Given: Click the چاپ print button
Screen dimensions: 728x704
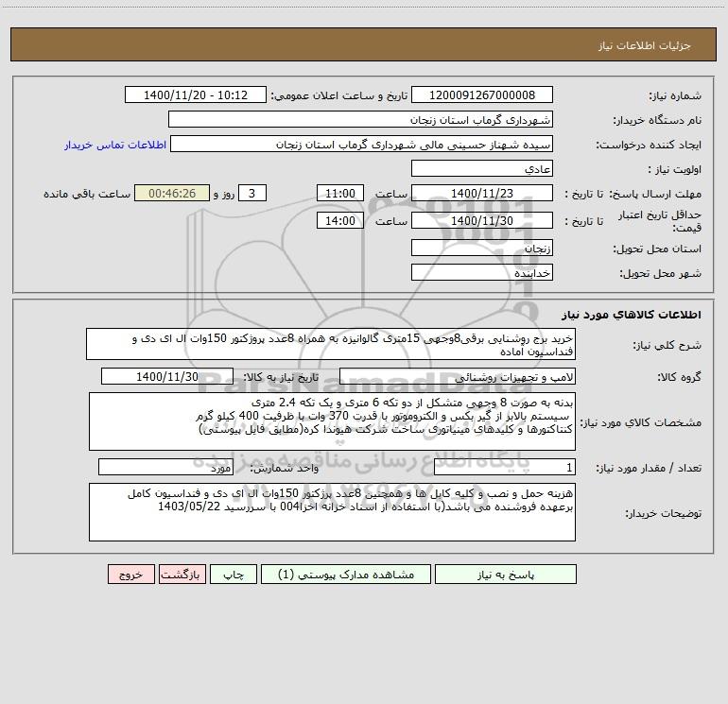Looking at the screenshot, I should click(x=234, y=575).
